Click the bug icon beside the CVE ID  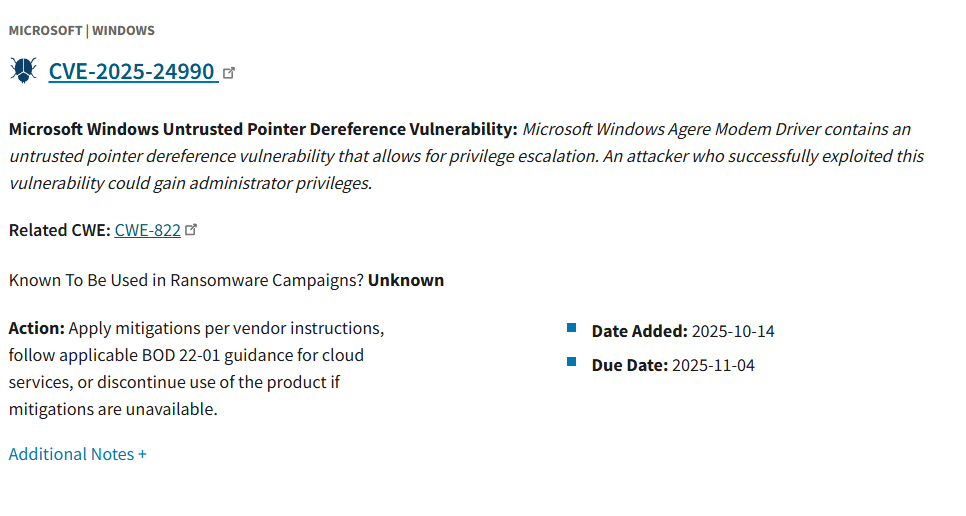[22, 70]
